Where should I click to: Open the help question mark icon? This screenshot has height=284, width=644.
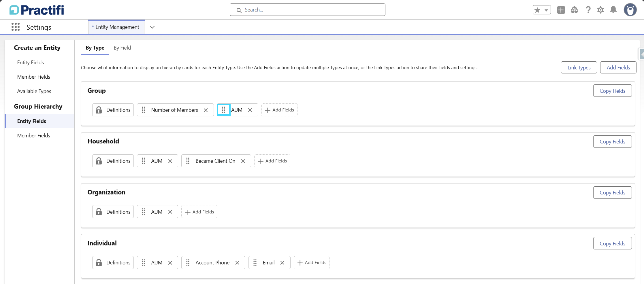coord(588,10)
